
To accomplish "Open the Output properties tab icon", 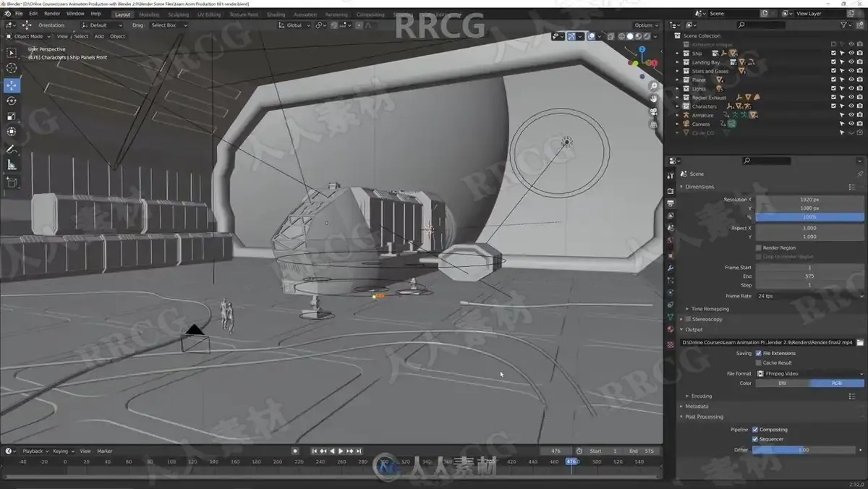I will (671, 203).
